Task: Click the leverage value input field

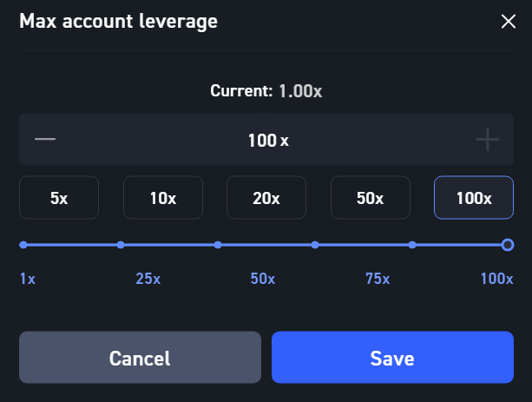Action: (x=267, y=139)
